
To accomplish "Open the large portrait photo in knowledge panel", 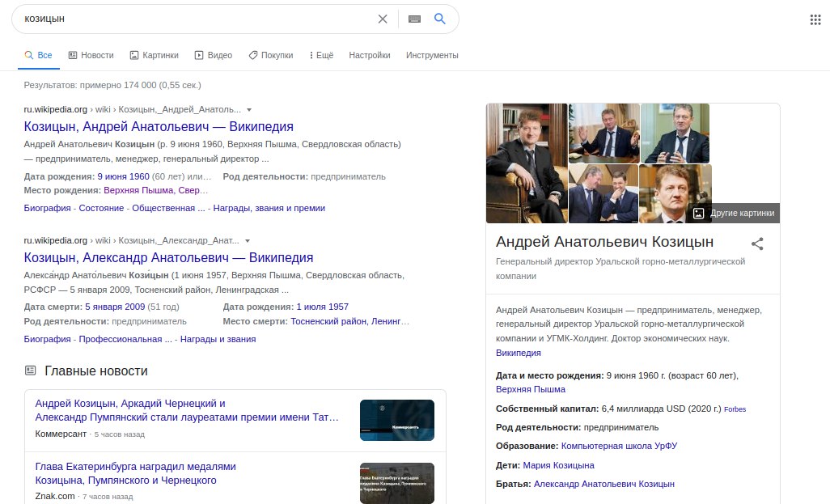I will [x=527, y=163].
